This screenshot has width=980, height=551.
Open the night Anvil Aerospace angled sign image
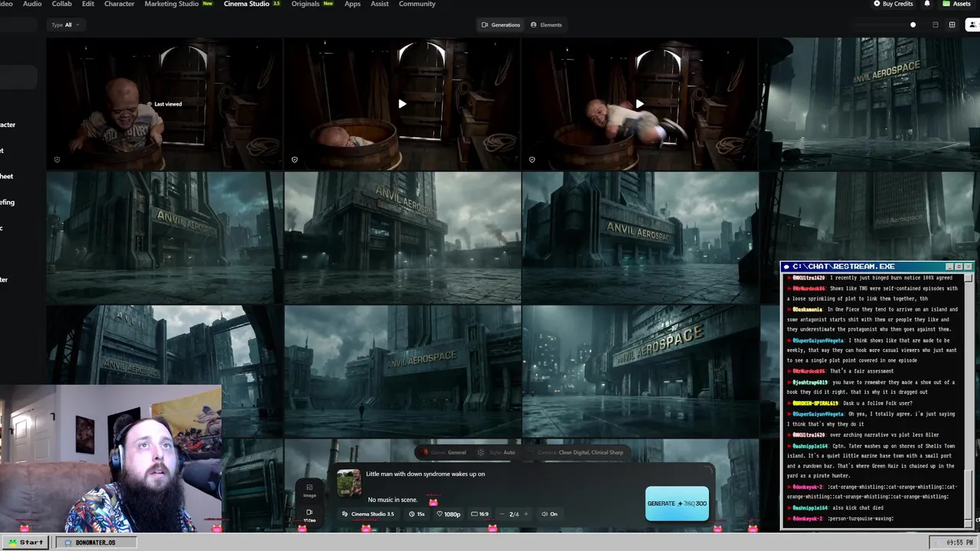pyautogui.click(x=639, y=371)
